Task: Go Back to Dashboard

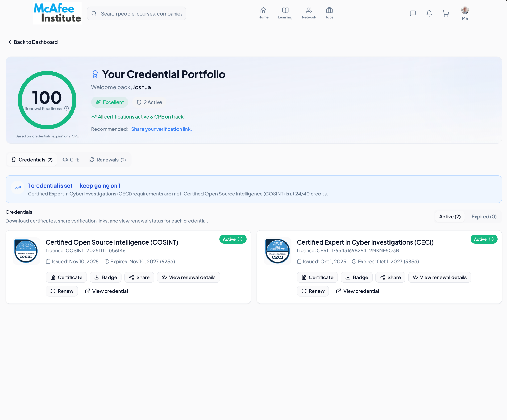Action: click(x=33, y=42)
